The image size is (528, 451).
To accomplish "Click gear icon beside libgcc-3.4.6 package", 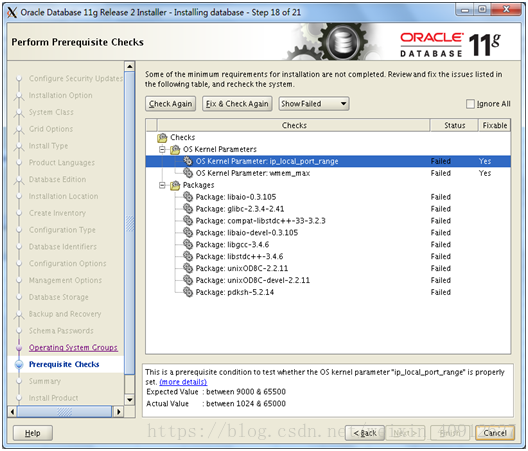I will coord(188,245).
